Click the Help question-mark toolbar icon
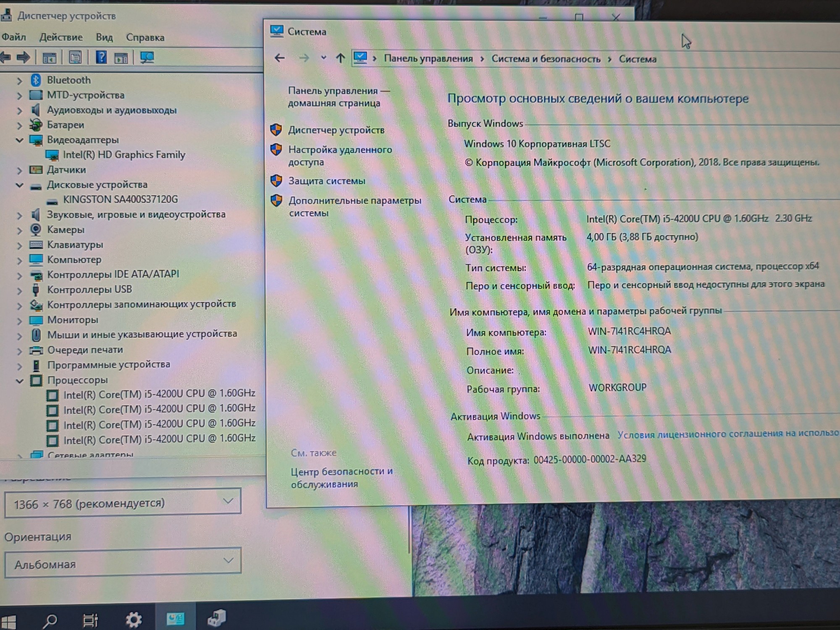This screenshot has width=840, height=630. 101,57
